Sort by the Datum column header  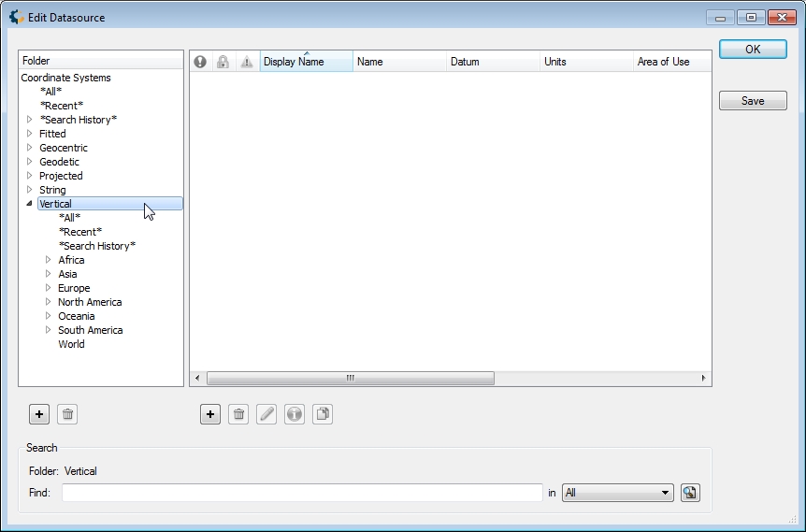click(493, 62)
